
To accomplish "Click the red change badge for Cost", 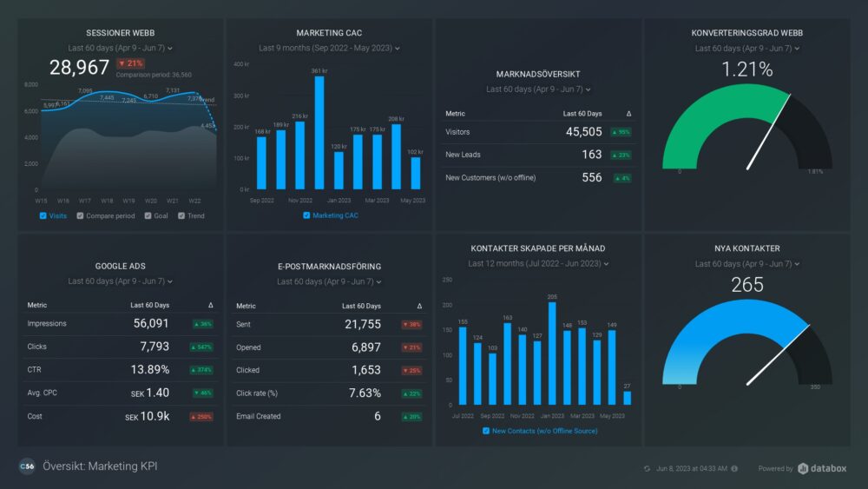I will tap(203, 417).
